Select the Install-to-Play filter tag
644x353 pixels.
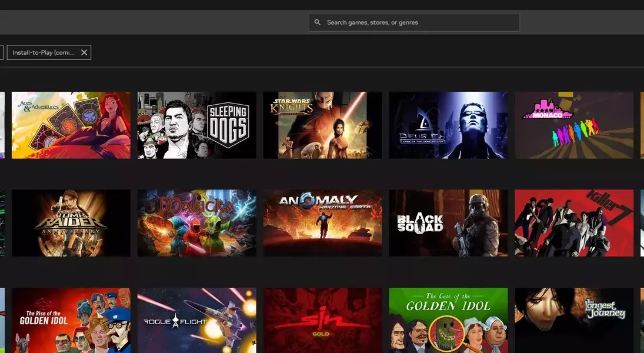click(x=44, y=52)
